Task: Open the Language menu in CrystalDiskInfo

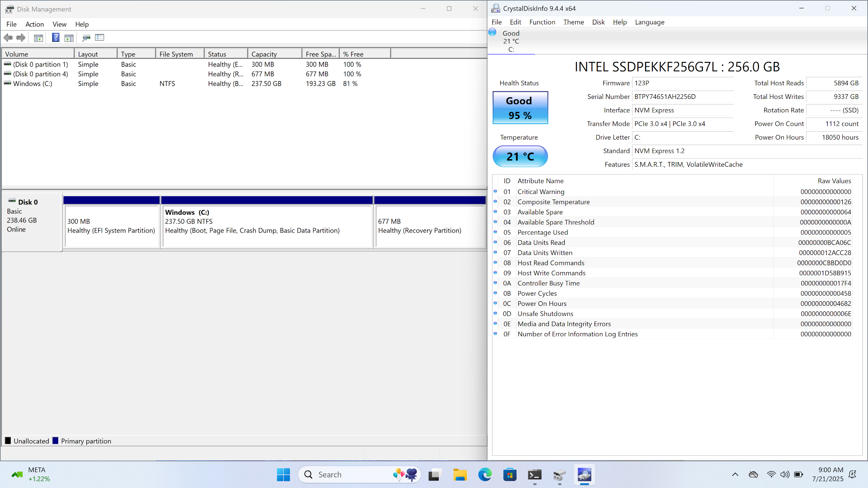Action: 649,22
